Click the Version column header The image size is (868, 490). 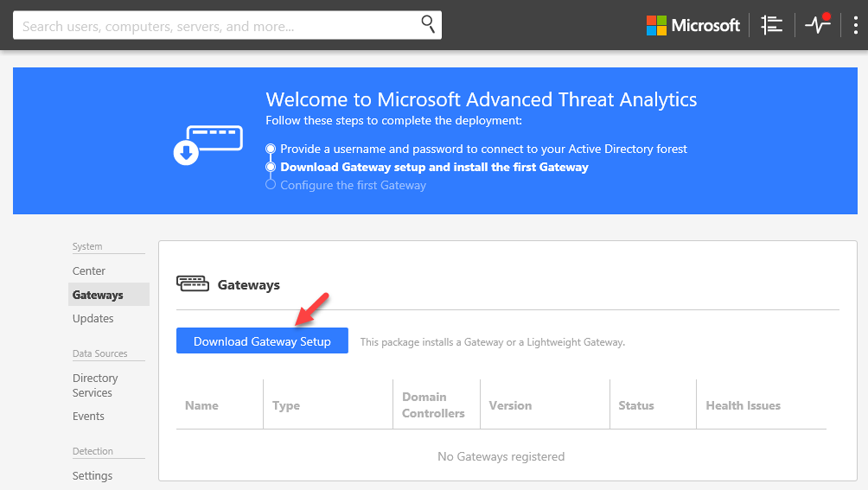[510, 405]
